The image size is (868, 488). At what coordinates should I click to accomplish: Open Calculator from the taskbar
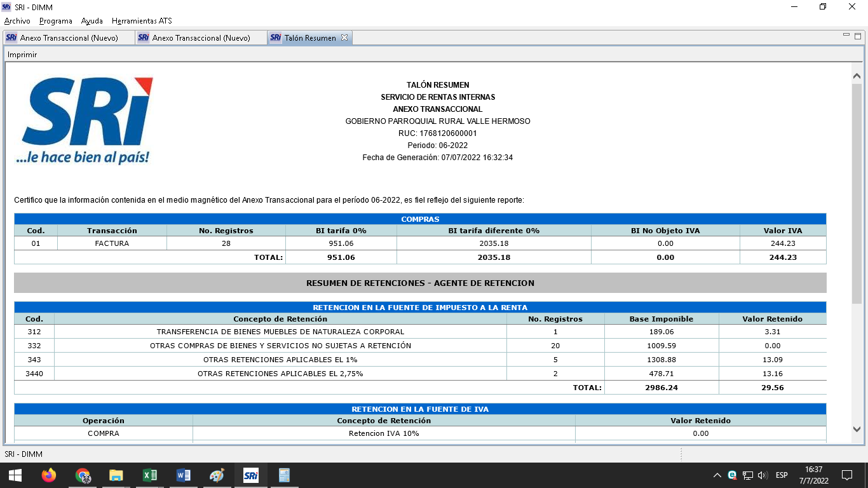[284, 475]
